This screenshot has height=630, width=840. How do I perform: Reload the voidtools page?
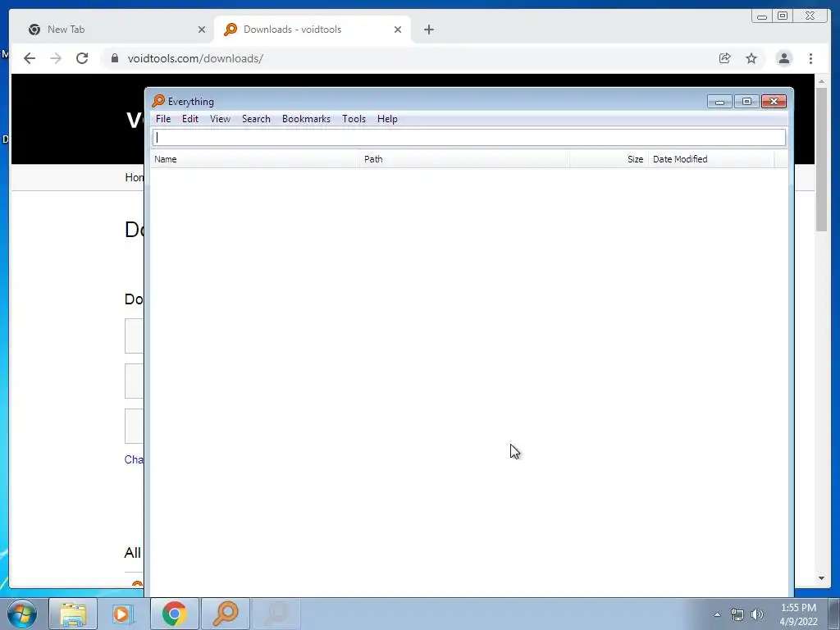(82, 58)
